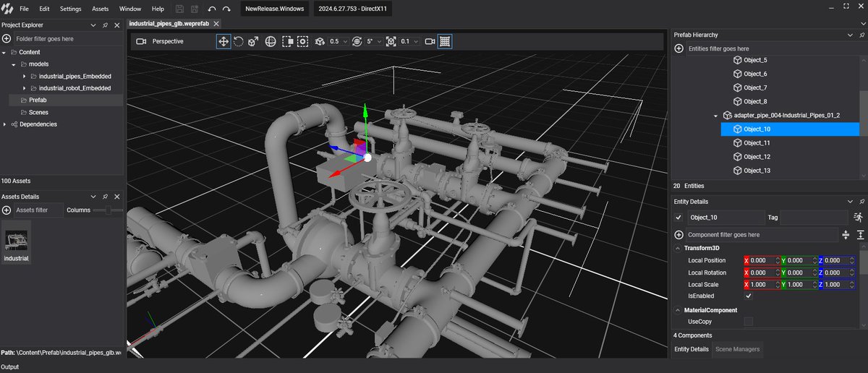The image size is (868, 373).
Task: Click the scale snap icon beside 0.1
Action: 391,41
